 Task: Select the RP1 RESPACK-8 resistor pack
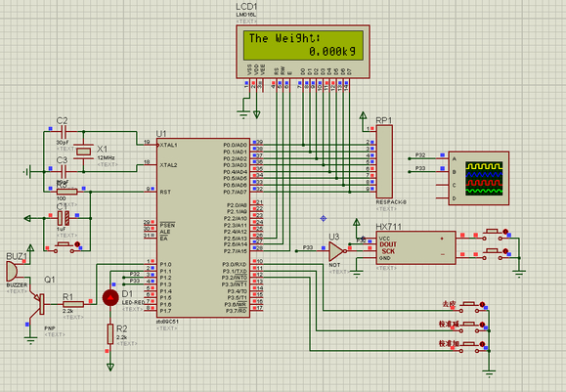point(384,161)
